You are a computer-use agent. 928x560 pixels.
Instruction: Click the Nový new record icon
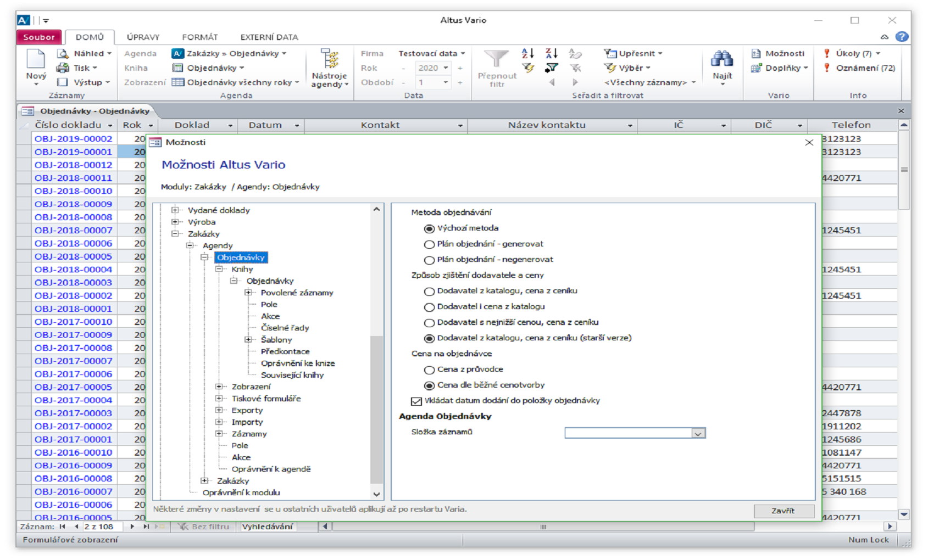click(36, 59)
